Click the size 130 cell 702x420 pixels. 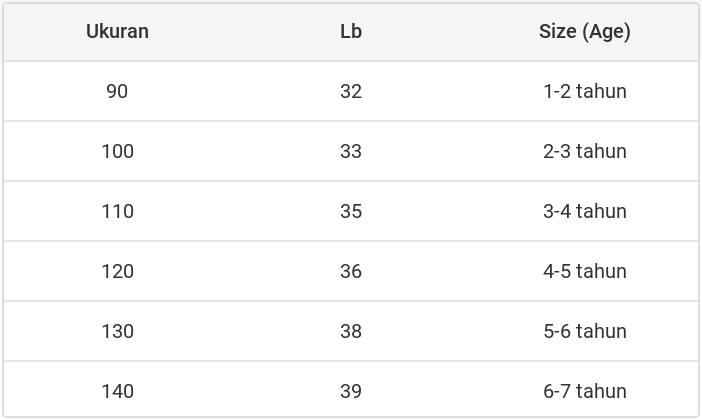tap(117, 331)
